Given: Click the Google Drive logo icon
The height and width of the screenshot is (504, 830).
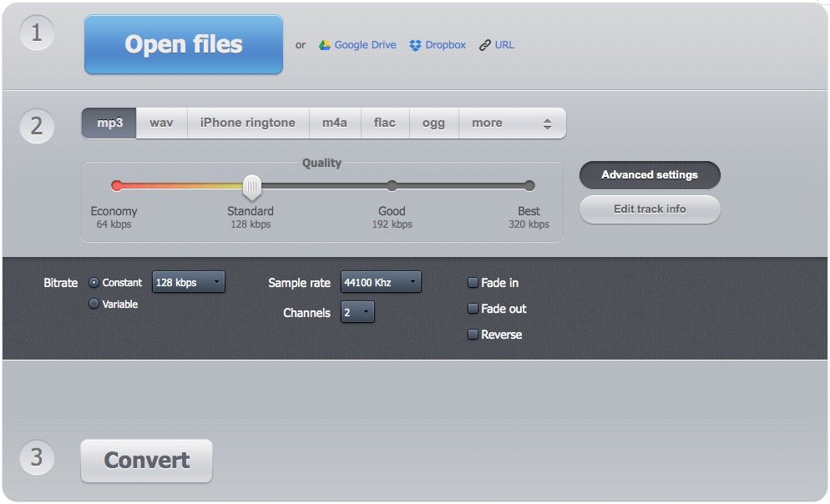Looking at the screenshot, I should [x=325, y=45].
